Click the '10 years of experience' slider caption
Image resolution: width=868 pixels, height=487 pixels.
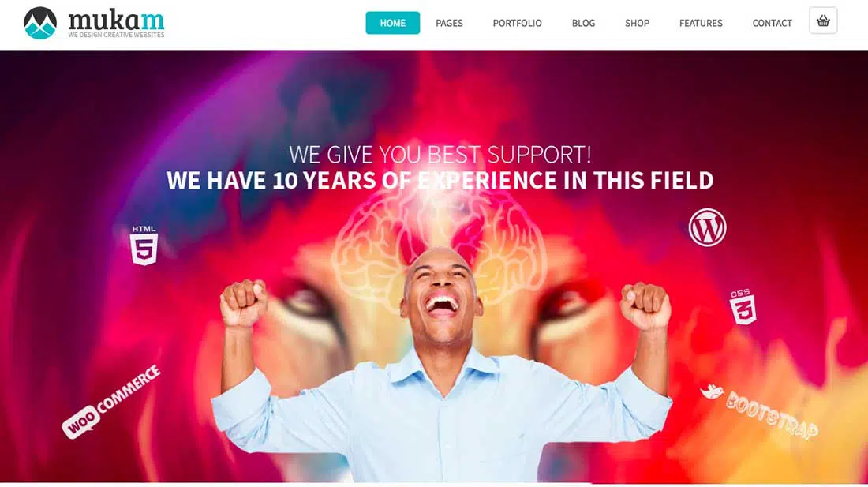(x=440, y=181)
